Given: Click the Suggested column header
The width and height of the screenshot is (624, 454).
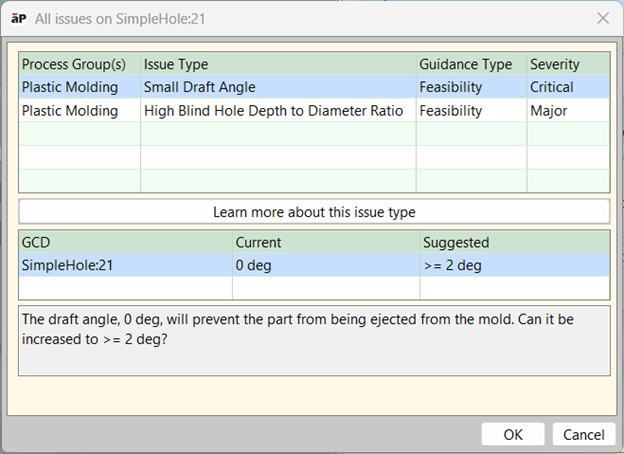Looking at the screenshot, I should pyautogui.click(x=514, y=242).
